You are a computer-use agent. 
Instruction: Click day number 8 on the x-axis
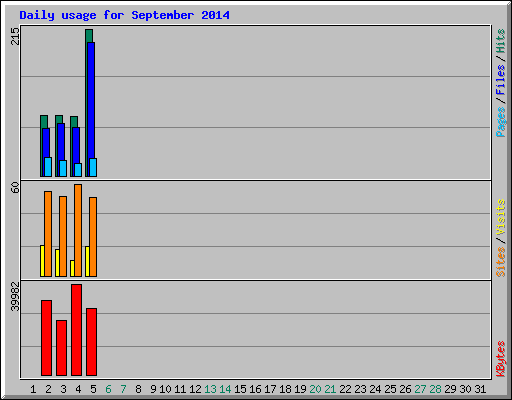(138, 389)
